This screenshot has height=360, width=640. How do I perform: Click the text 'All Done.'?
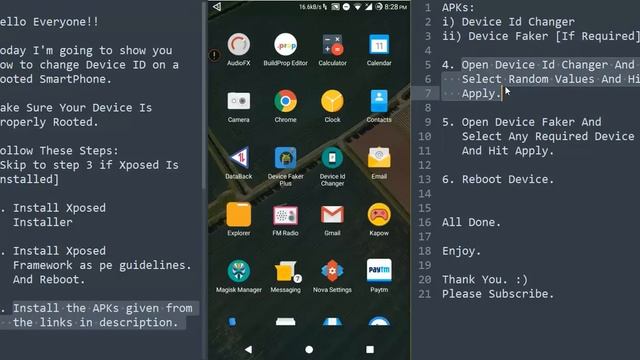[x=471, y=222]
